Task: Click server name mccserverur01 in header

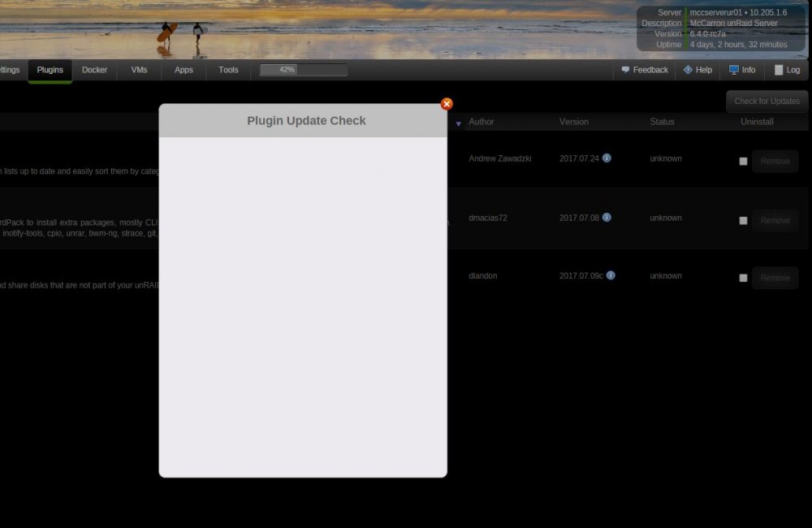Action: (715, 12)
